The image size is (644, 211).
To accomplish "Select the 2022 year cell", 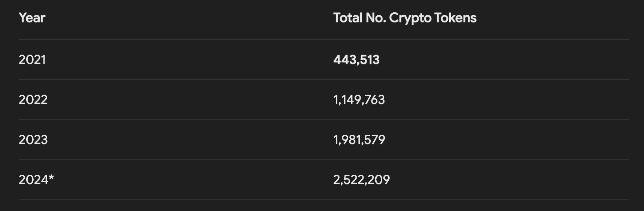I will [33, 100].
